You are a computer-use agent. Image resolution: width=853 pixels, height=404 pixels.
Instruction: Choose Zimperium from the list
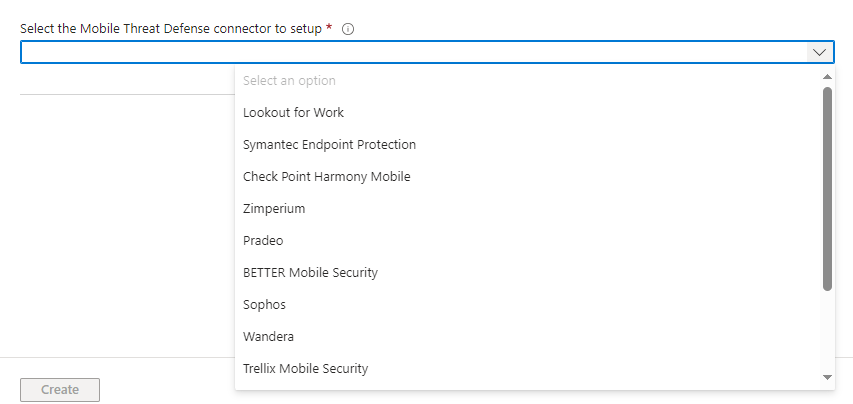(x=274, y=208)
